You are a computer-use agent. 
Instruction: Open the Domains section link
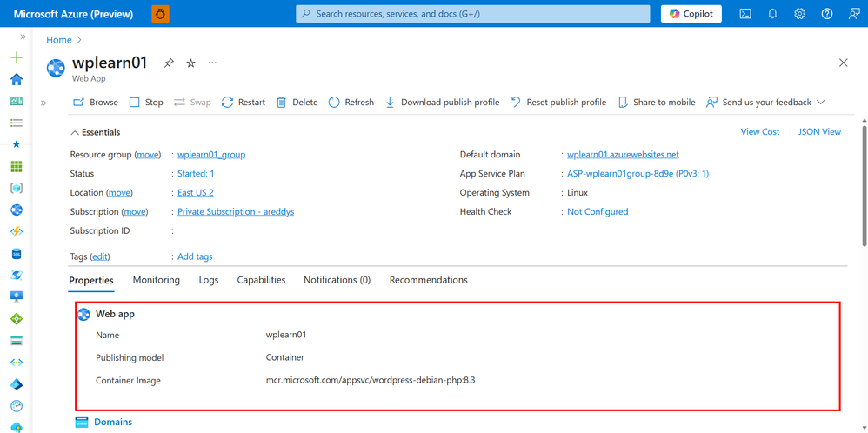point(113,422)
